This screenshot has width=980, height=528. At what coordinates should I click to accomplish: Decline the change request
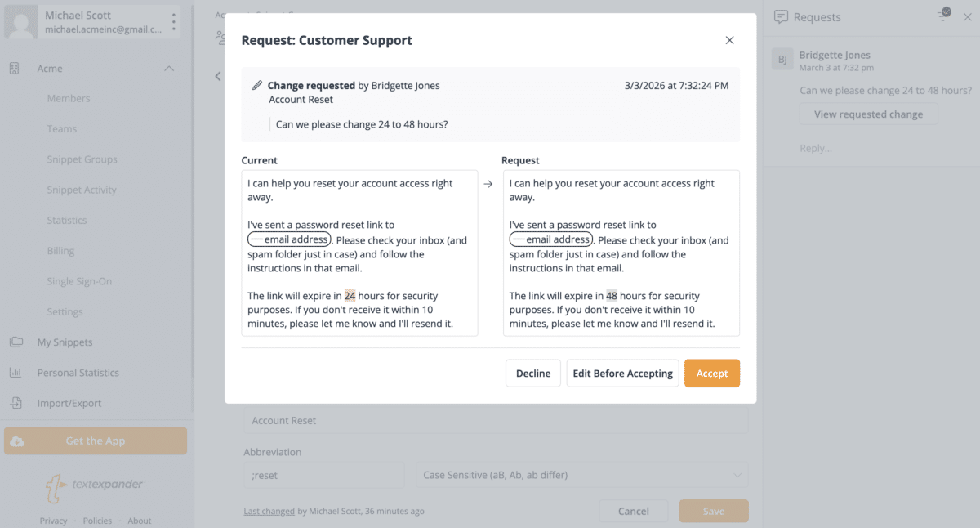click(x=532, y=374)
